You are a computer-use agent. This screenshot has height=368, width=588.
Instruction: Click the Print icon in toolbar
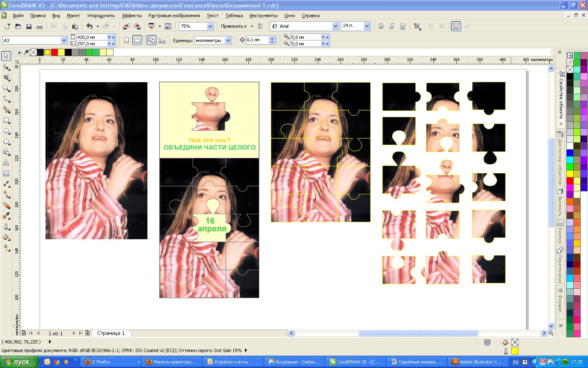click(40, 26)
